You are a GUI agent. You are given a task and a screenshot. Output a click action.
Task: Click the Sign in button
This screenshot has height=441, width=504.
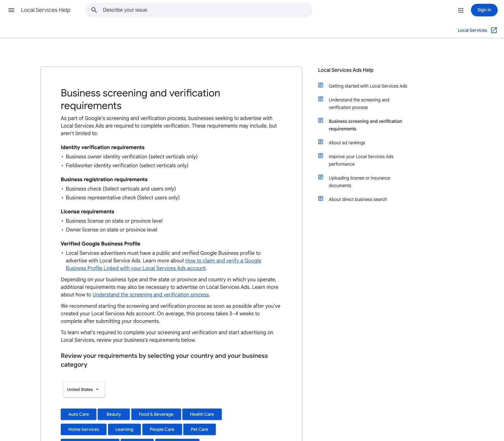click(484, 10)
